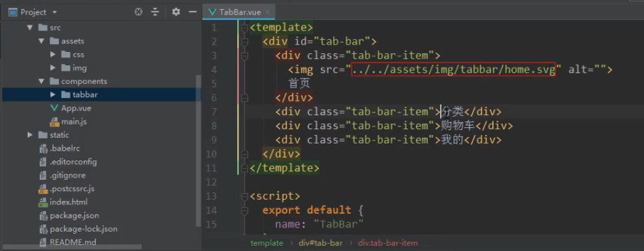The height and width of the screenshot is (251, 644).
Task: Click the alt attribute on line 4
Action: coord(587,70)
